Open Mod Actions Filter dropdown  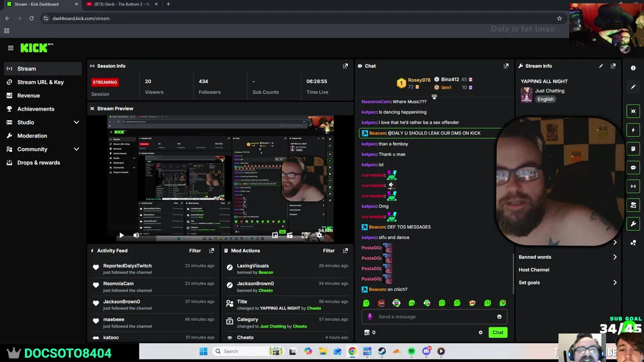coord(329,250)
